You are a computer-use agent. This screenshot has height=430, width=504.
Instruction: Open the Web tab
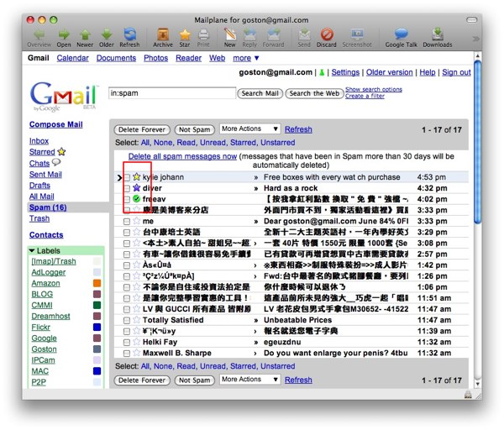point(217,58)
